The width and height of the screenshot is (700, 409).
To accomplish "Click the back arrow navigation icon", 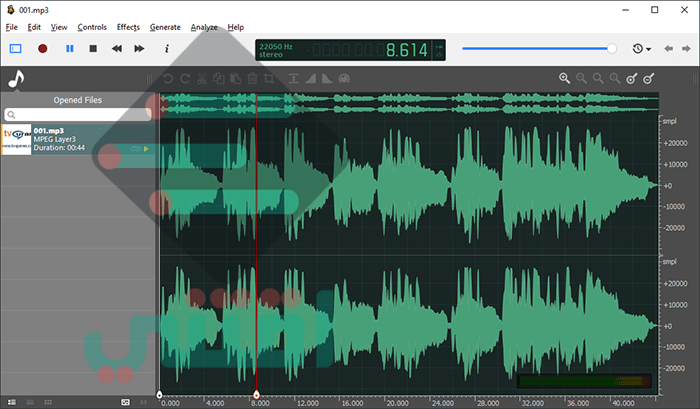I will click(668, 48).
